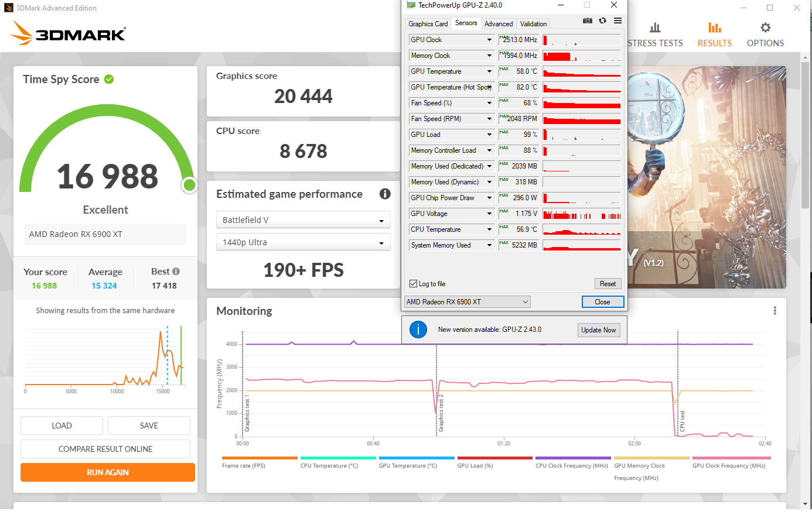
Task: Click the green validated checkmark next to Time Spy Score
Action: coord(109,79)
